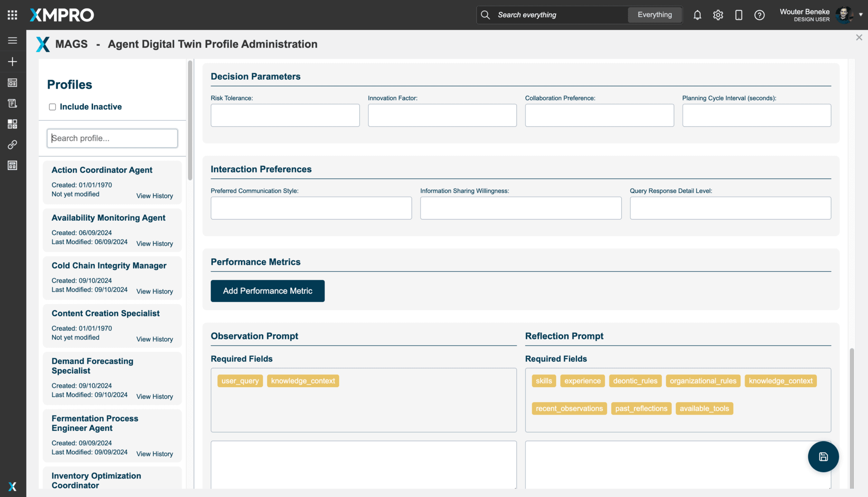Screen dimensions: 868x497
Task: Toggle the hamburger menu in sidebar
Action: point(12,41)
